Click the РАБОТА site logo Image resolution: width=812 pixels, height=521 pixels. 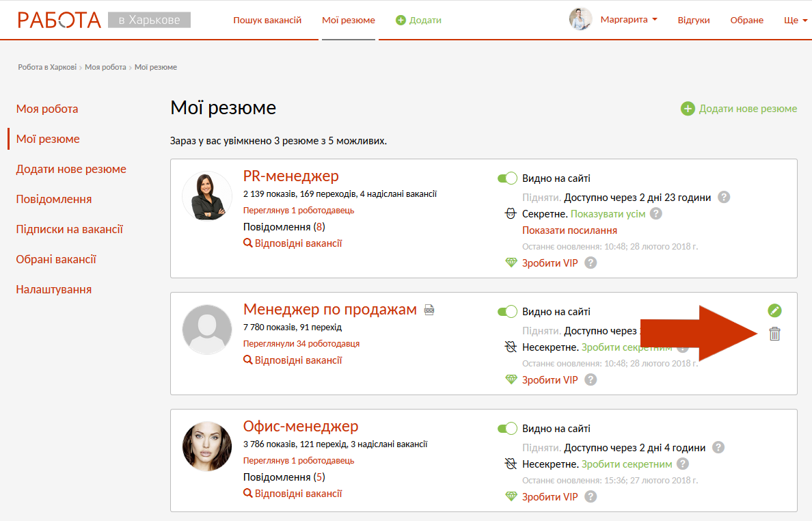[59, 20]
